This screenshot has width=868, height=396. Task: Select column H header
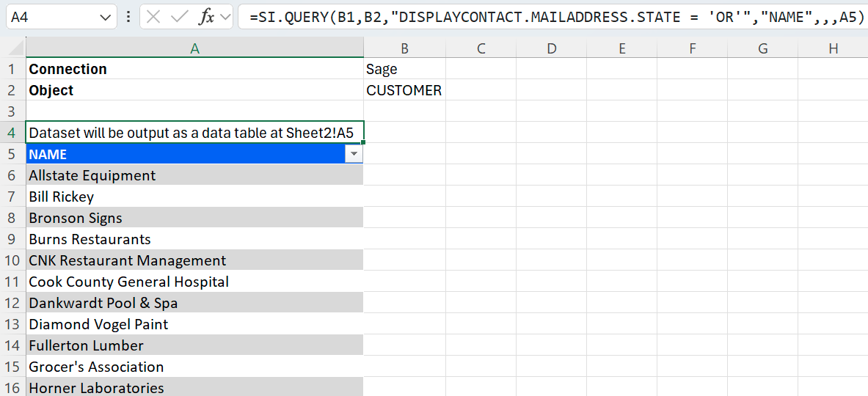[x=833, y=48]
